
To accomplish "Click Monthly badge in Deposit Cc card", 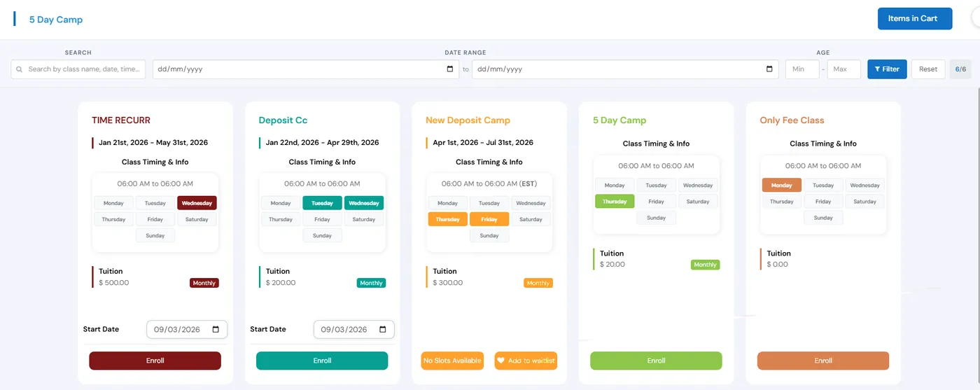I will click(x=371, y=283).
